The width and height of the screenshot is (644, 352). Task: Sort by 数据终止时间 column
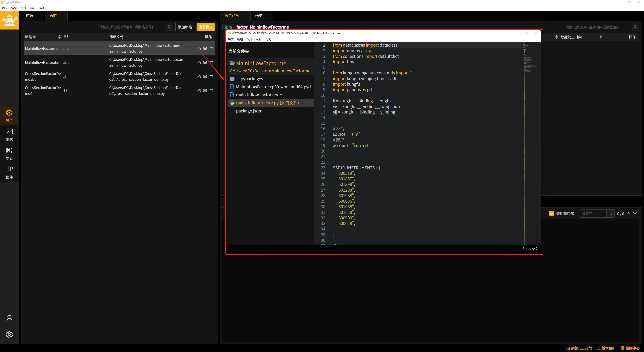coord(601,37)
